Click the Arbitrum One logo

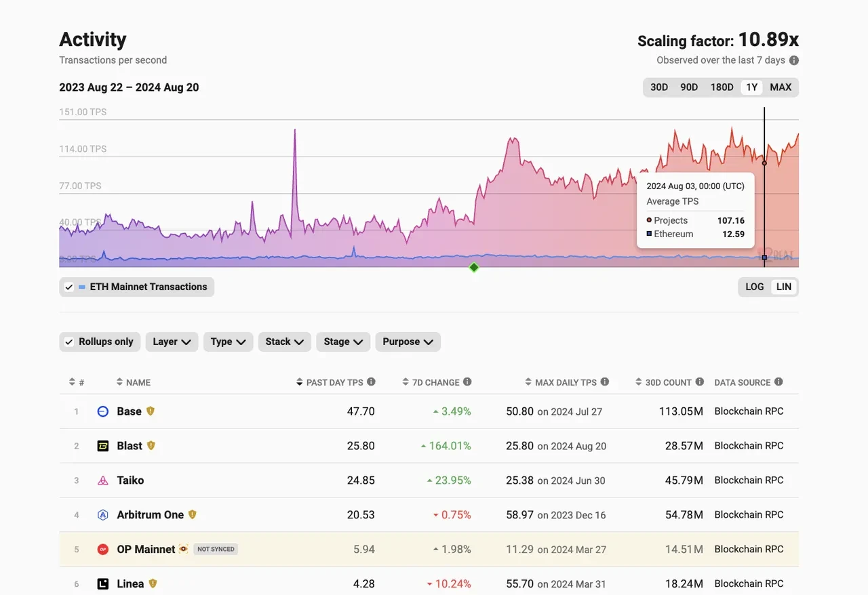pos(103,515)
